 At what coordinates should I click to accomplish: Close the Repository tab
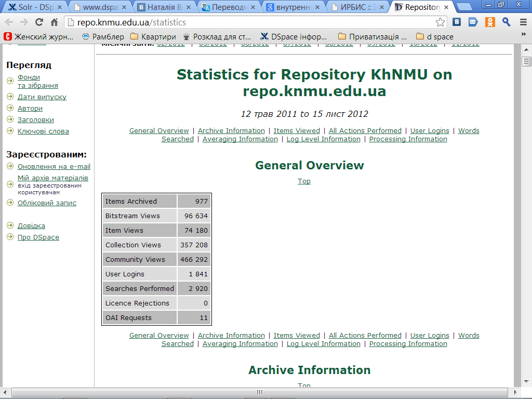tap(446, 7)
